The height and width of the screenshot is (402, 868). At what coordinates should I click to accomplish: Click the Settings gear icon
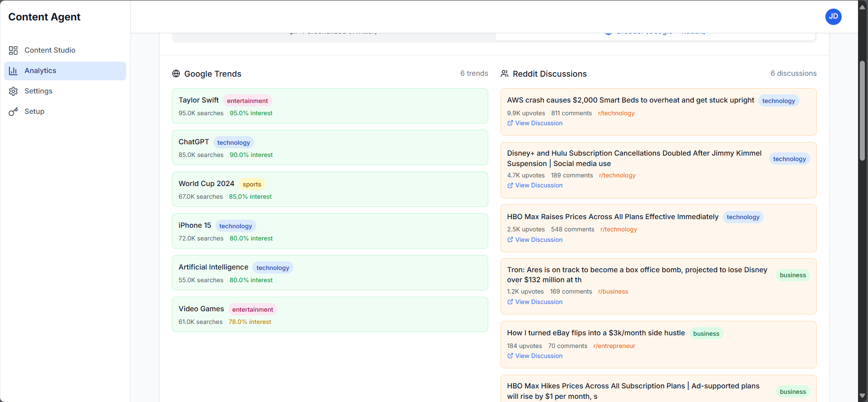(x=13, y=91)
